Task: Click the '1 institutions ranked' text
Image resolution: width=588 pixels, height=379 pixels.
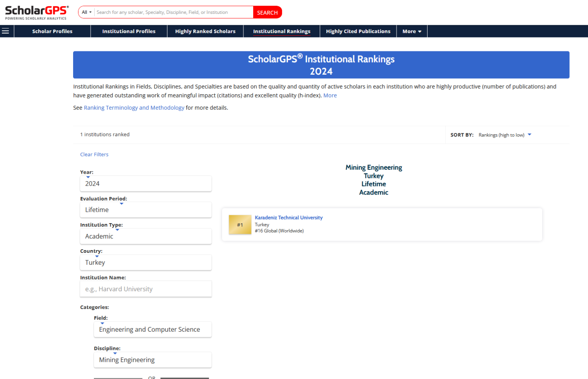Action: [x=105, y=135]
